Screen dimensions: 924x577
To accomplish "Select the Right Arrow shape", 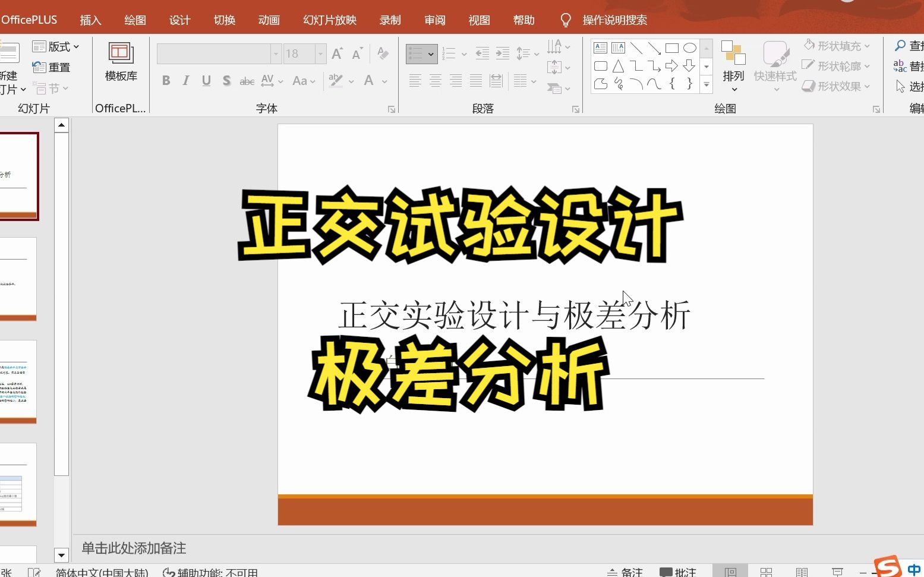I will (x=672, y=66).
